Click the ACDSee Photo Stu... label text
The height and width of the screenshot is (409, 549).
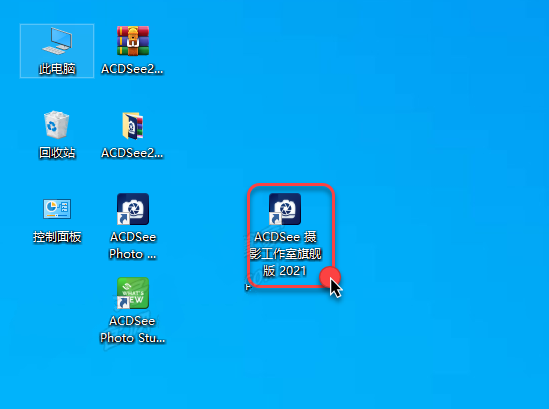tap(132, 330)
